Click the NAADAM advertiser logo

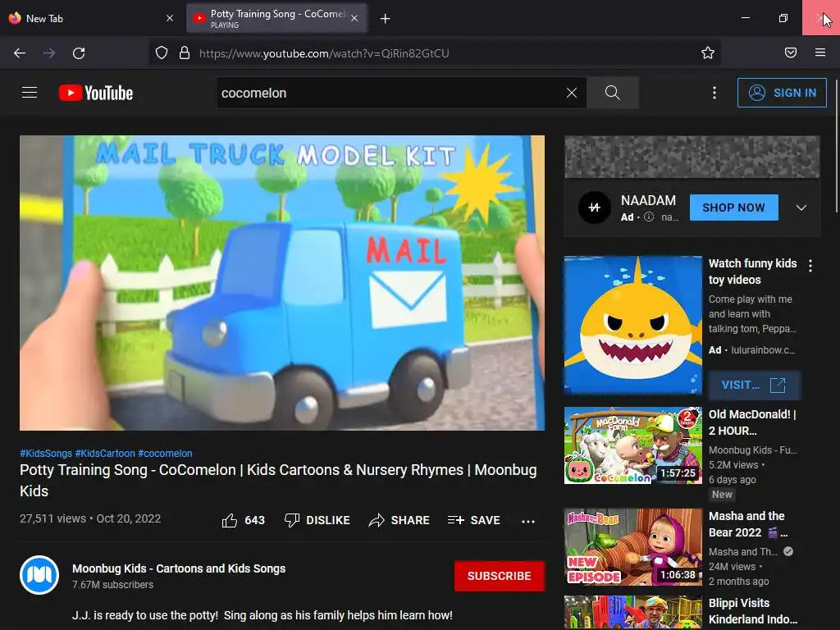point(594,208)
